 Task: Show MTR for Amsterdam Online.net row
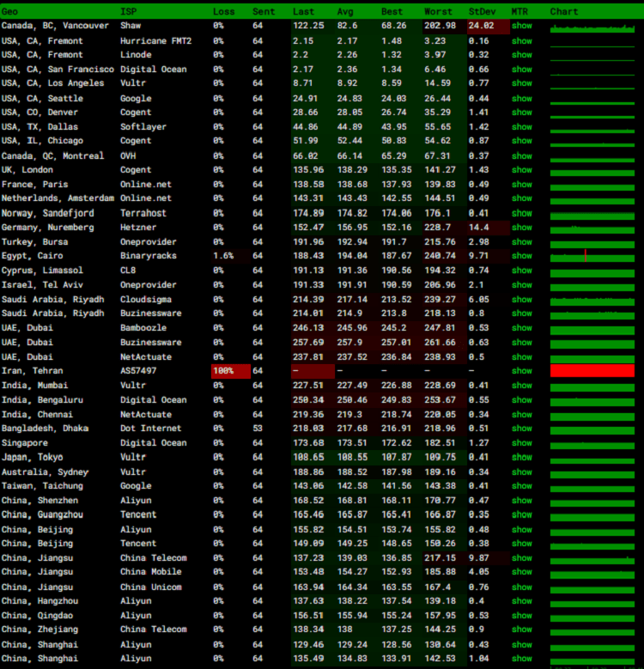click(521, 198)
